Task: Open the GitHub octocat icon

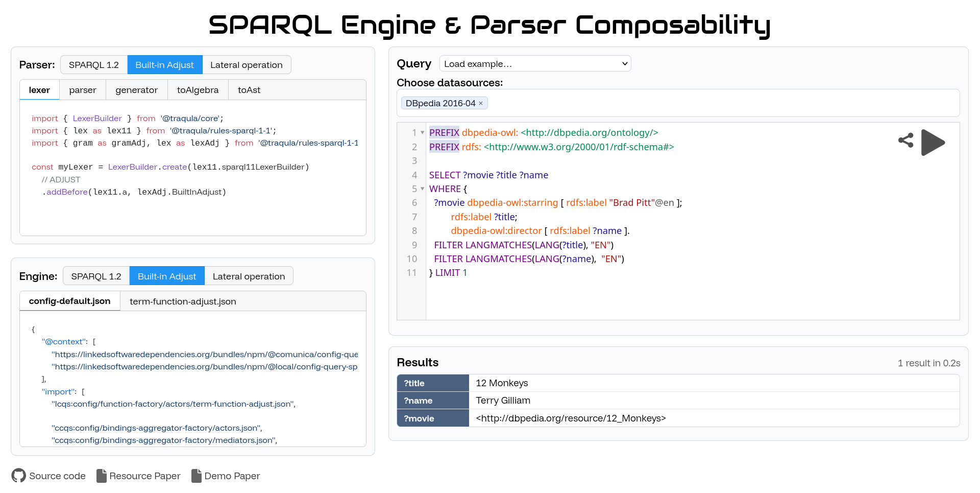Action: [18, 476]
